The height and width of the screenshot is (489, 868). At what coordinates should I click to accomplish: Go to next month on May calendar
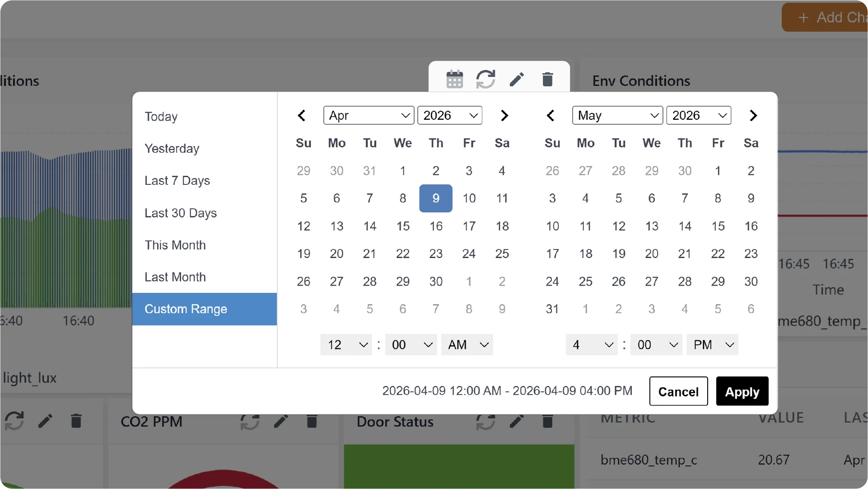point(753,116)
